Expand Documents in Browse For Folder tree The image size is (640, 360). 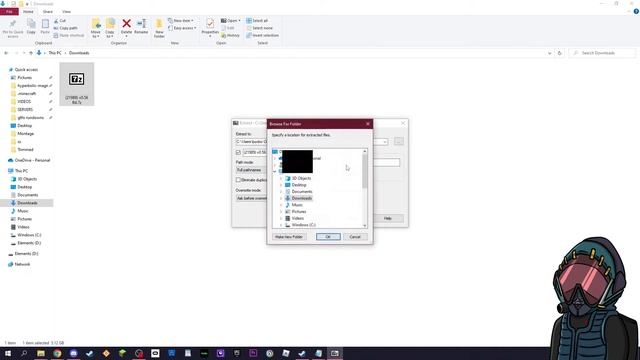click(281, 192)
